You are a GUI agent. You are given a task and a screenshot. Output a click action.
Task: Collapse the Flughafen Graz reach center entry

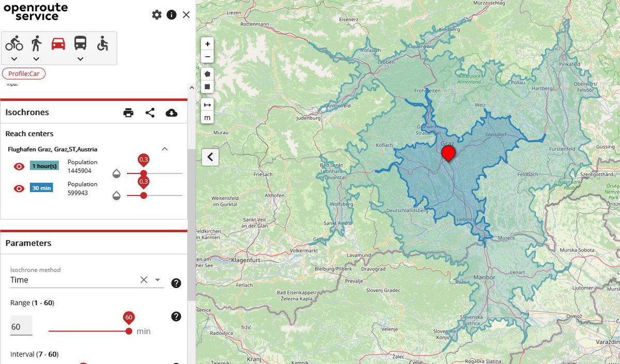(164, 149)
